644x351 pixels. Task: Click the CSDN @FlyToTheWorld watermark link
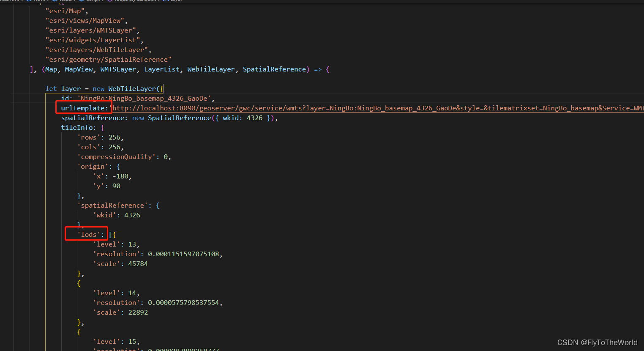coord(597,343)
